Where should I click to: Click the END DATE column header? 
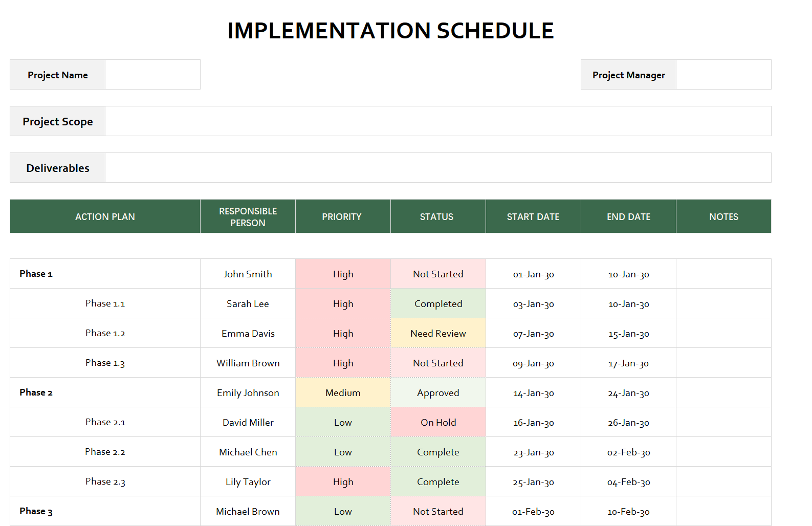(628, 216)
